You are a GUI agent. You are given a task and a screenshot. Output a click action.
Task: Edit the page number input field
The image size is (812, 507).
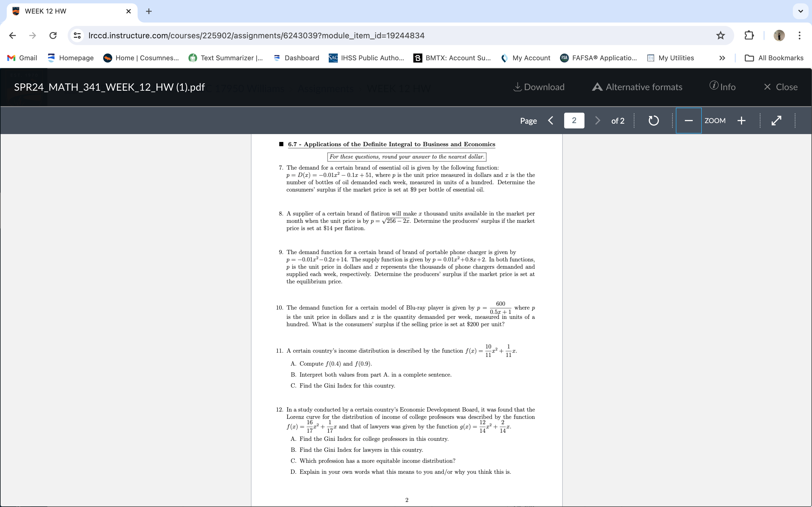point(574,120)
